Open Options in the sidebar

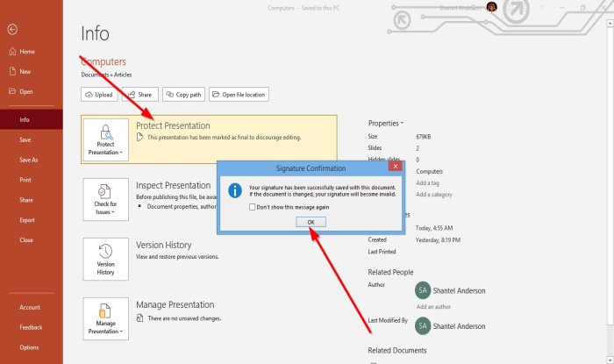(x=29, y=347)
